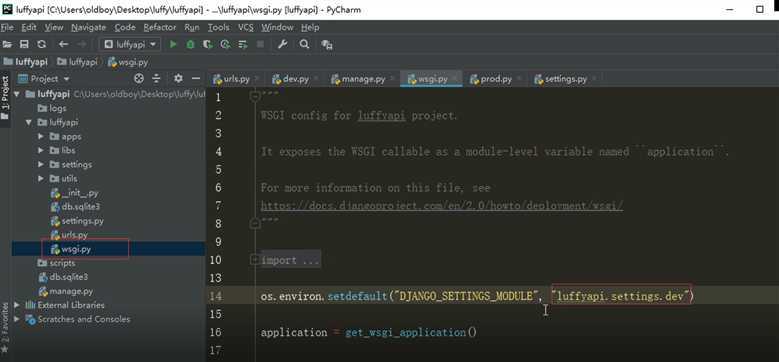Select settings.py in project tree
Screen dimensions: 779x362
[x=78, y=221]
